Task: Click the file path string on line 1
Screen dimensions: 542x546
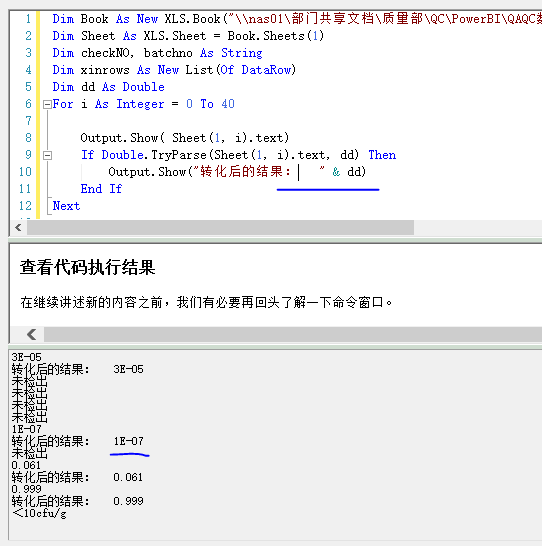Action: click(385, 19)
